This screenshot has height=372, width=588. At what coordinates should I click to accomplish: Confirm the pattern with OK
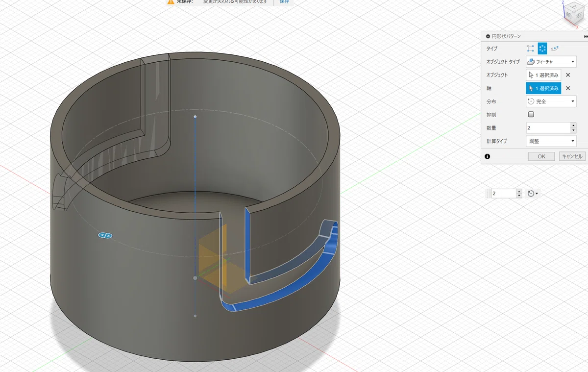coord(541,156)
